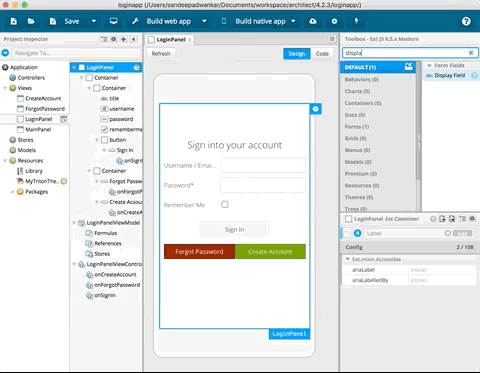The image size is (480, 373).
Task: Collapse the Resources node
Action: (x=5, y=161)
